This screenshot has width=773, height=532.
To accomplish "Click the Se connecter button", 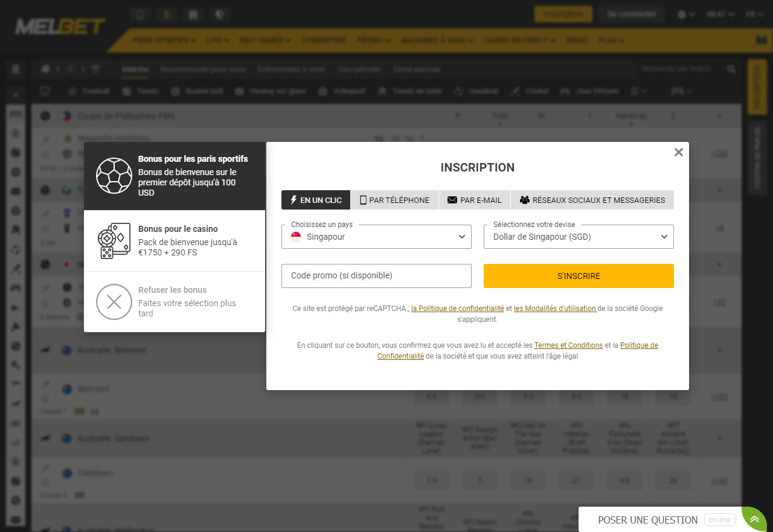I will click(x=632, y=14).
